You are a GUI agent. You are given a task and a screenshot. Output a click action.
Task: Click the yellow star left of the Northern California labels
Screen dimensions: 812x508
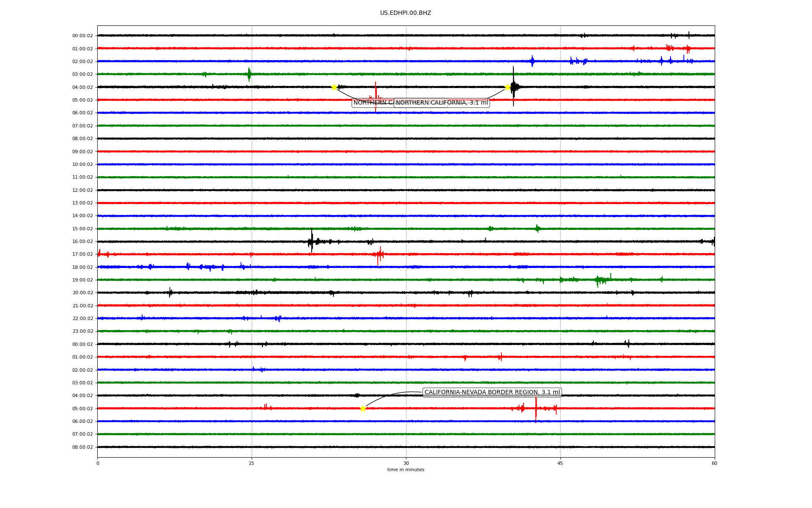coord(334,87)
